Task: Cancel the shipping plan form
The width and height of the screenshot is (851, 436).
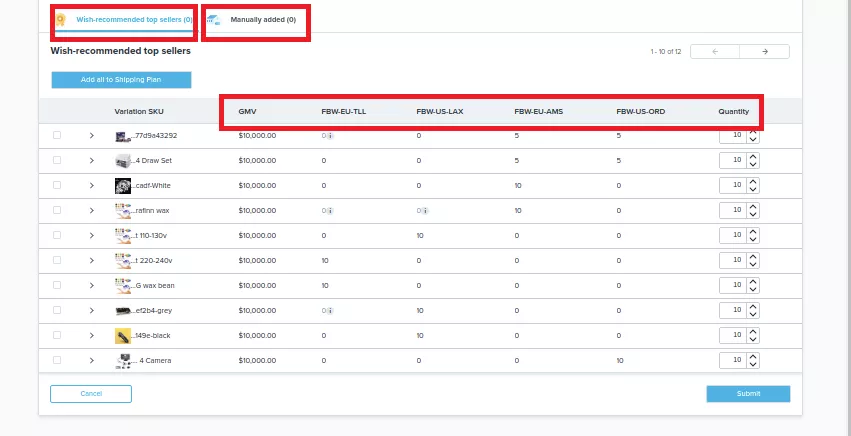Action: (x=91, y=394)
